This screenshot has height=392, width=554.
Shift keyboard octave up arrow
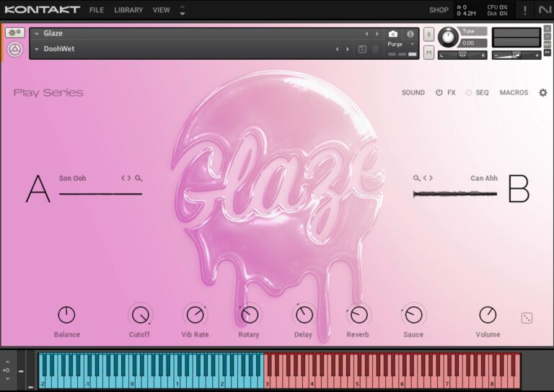pyautogui.click(x=7, y=362)
